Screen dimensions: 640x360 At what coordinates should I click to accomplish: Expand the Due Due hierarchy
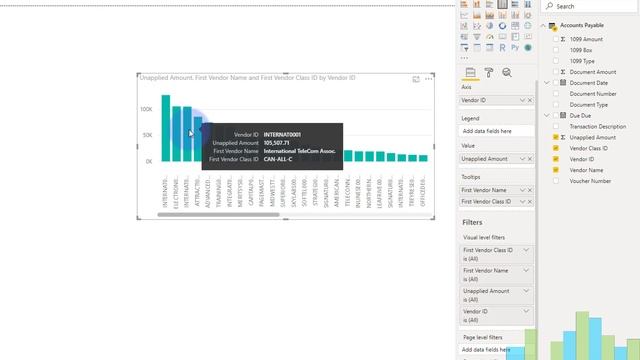coord(547,116)
